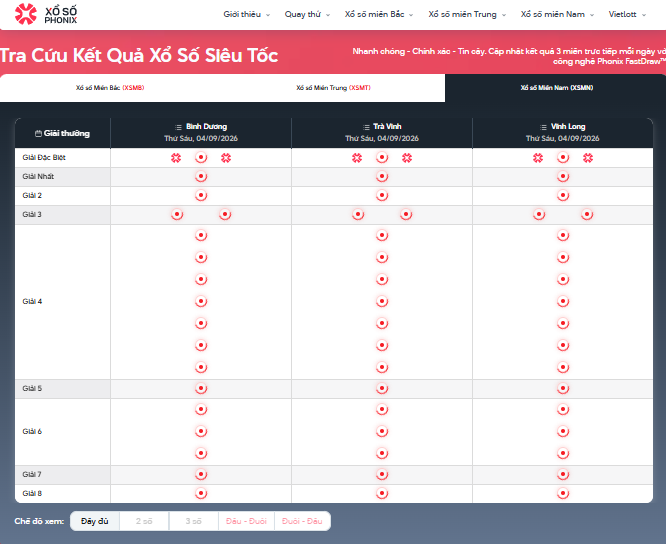
Task: Click the Giải 5 row label
Action: [x=32, y=389]
